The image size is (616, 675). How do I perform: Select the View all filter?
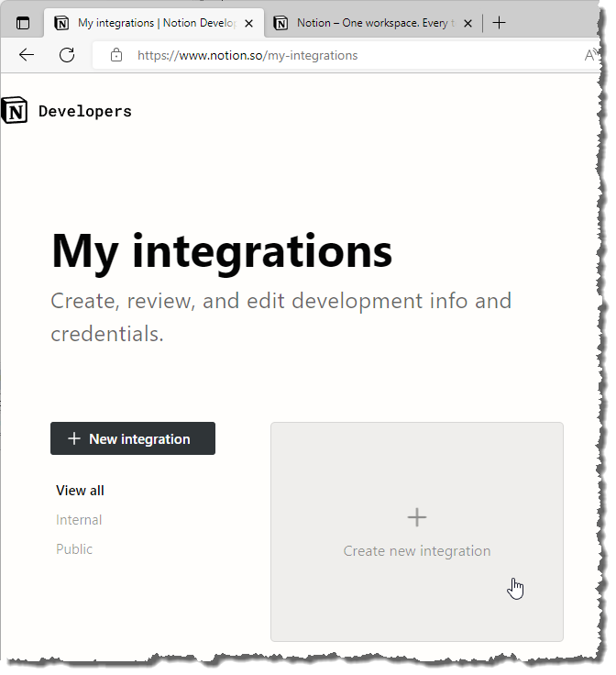(80, 491)
